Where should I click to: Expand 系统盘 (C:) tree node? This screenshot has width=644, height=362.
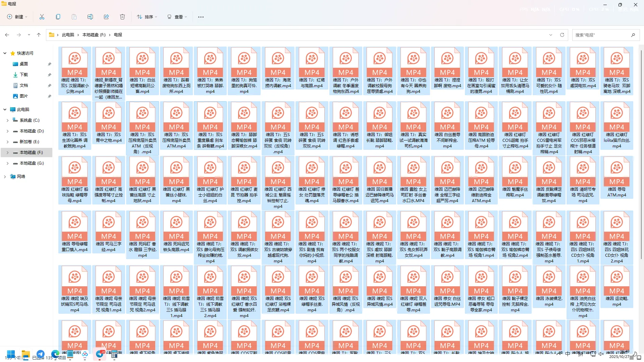tap(7, 120)
